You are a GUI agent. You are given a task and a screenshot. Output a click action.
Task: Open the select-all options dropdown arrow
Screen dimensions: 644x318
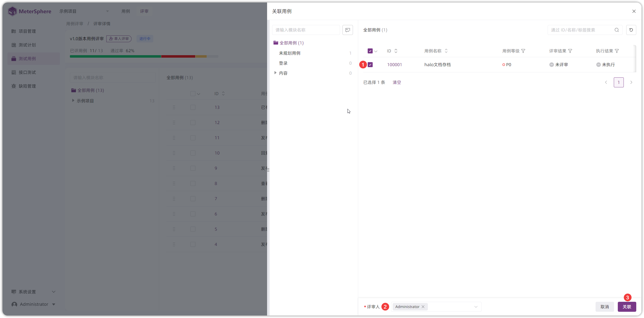(x=376, y=51)
